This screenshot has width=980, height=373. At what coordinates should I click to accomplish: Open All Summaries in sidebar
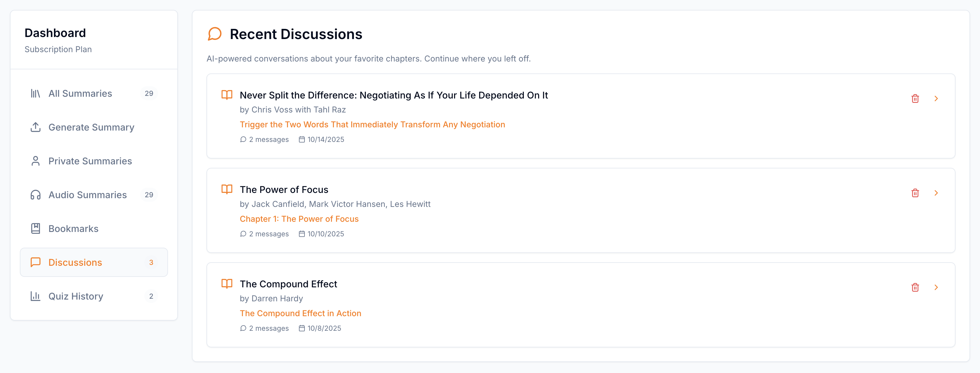(x=80, y=94)
